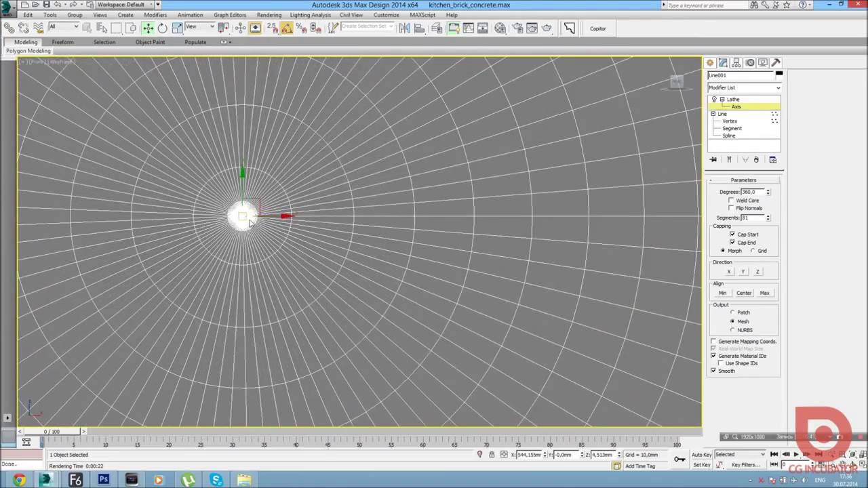Activate the Select and Rotate tool
Image resolution: width=868 pixels, height=488 pixels.
coord(162,28)
